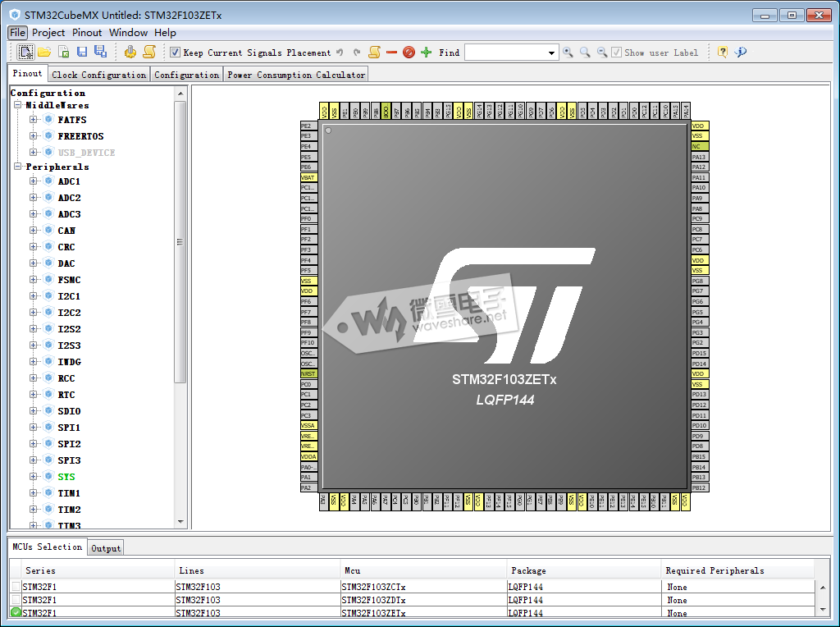Collapse the MiddleWares tree node
Screen dimensions: 840x627
click(18, 105)
